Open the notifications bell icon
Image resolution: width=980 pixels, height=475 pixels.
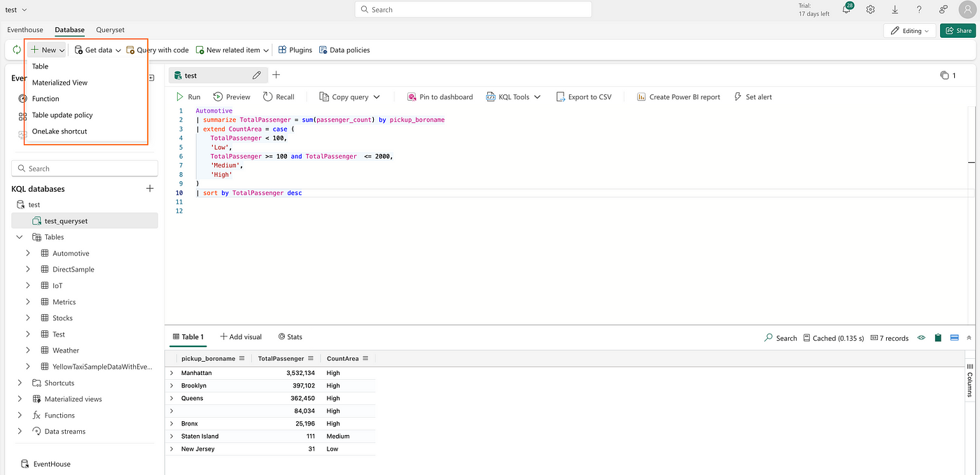click(x=847, y=10)
